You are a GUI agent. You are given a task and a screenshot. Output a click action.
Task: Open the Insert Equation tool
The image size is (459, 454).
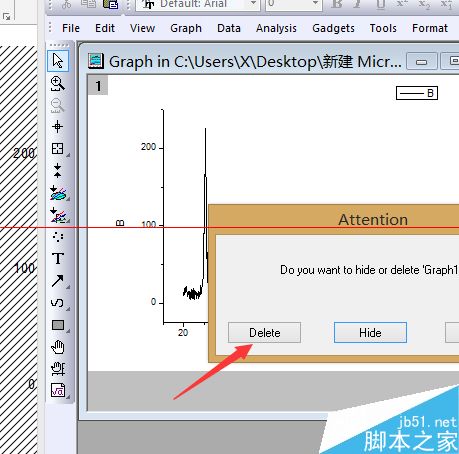click(58, 390)
